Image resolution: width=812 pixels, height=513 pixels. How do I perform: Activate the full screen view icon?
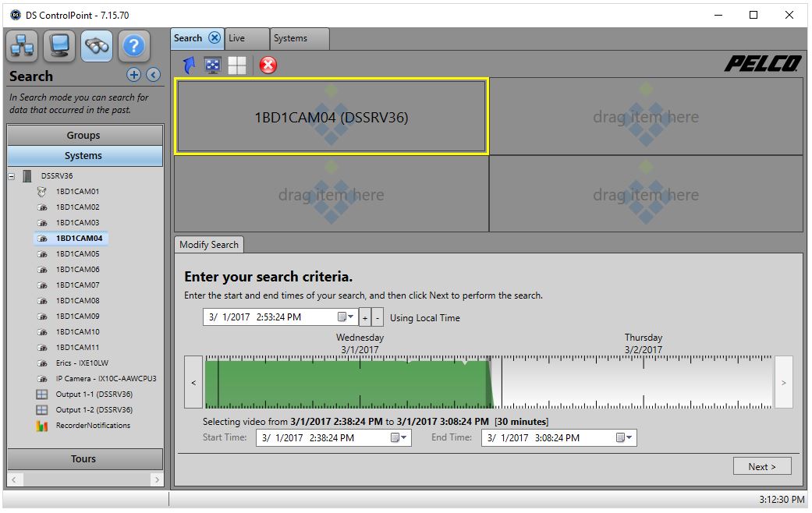[212, 65]
